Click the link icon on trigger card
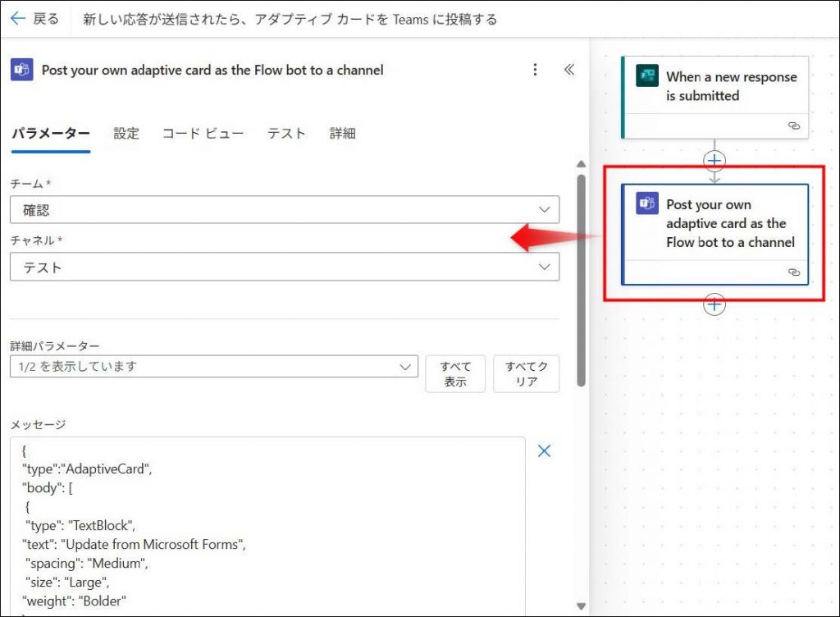 click(794, 126)
